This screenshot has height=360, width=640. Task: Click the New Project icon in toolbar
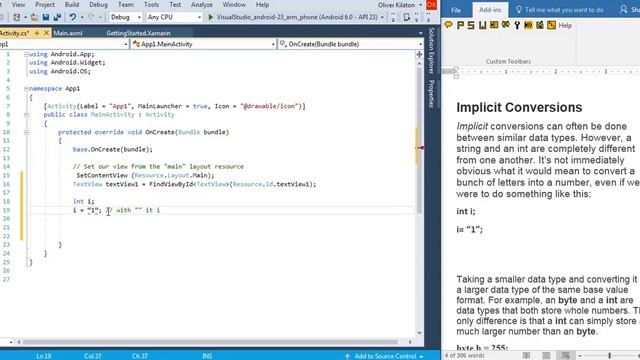(16, 17)
